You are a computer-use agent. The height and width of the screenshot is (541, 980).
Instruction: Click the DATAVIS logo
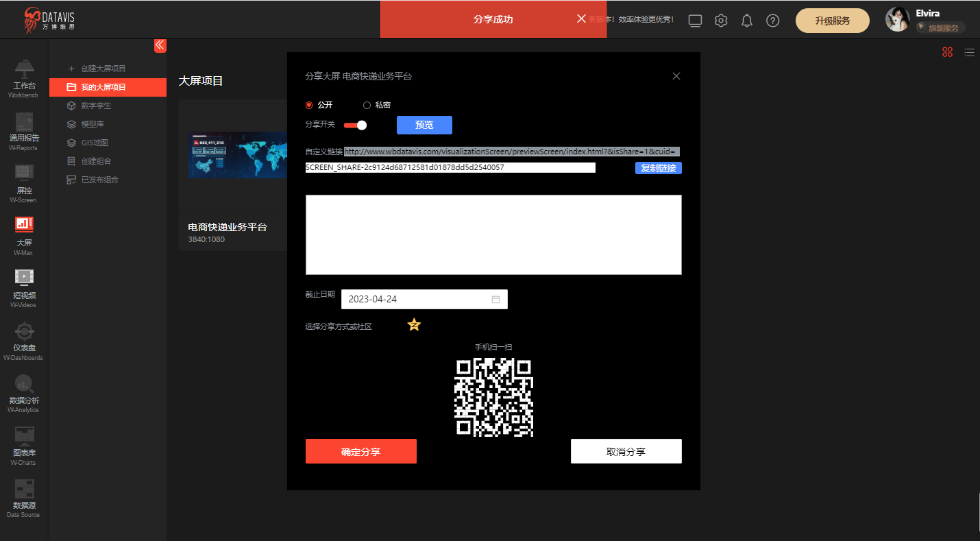point(49,20)
